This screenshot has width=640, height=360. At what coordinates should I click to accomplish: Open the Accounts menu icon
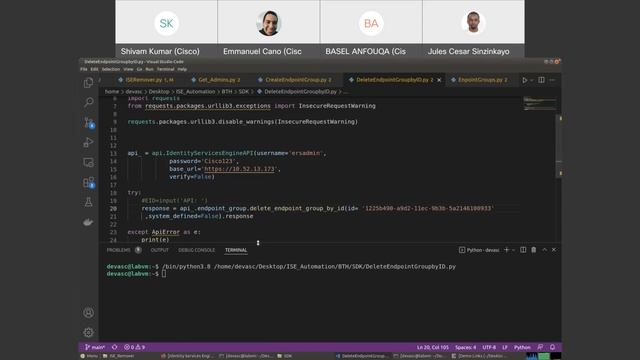[88, 313]
